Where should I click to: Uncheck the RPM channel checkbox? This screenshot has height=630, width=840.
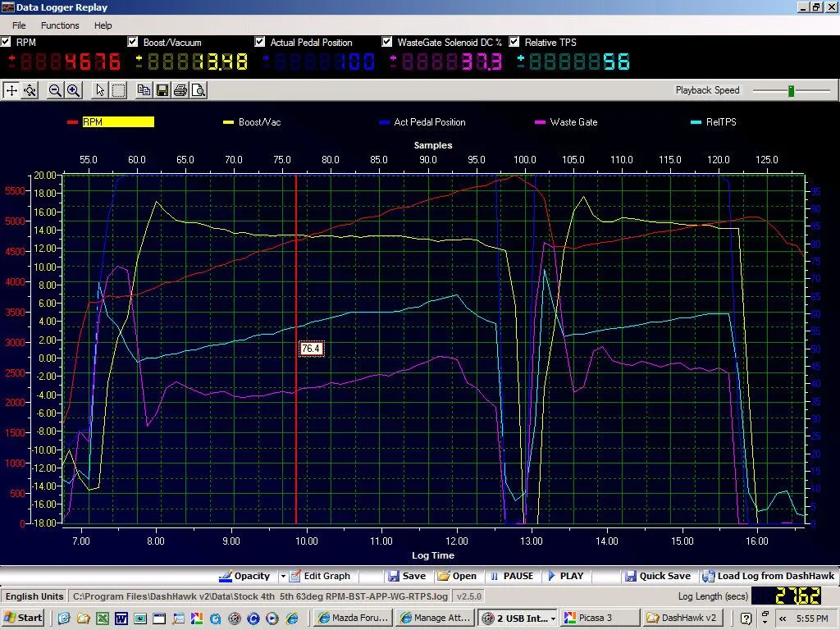7,42
